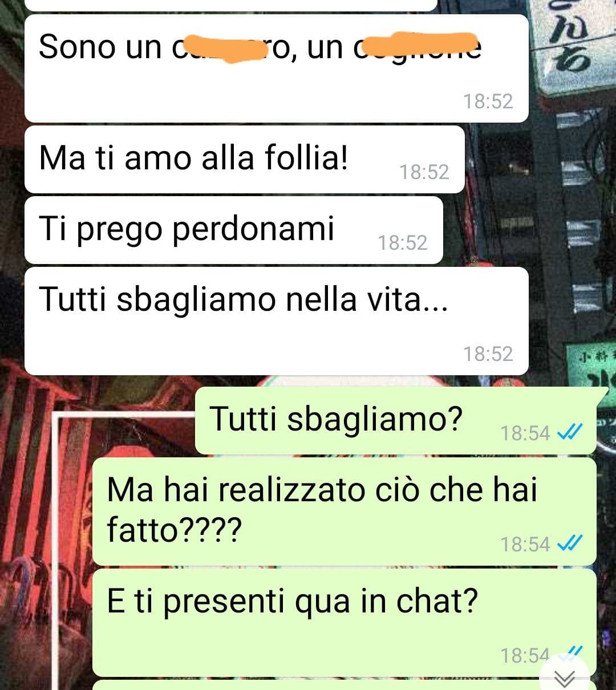Tap "Ma hai realizzato ciò che hai fatto????" bubble
The width and height of the screenshot is (616, 690).
point(345,512)
